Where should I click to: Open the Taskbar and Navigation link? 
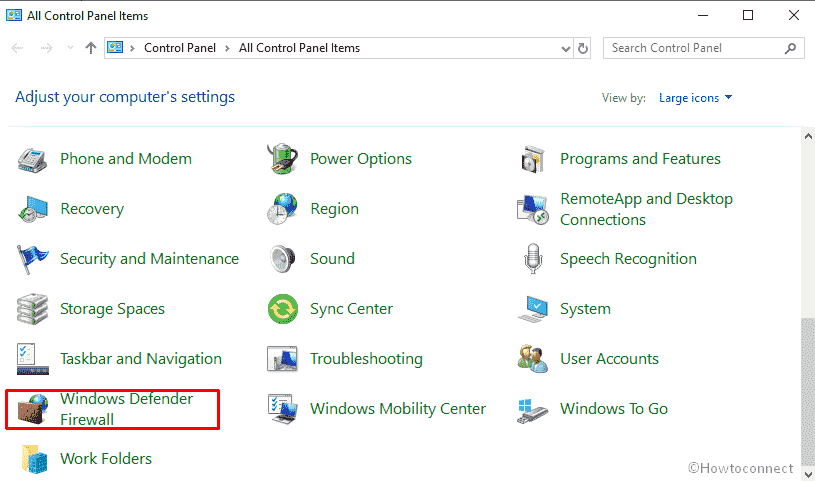point(141,359)
